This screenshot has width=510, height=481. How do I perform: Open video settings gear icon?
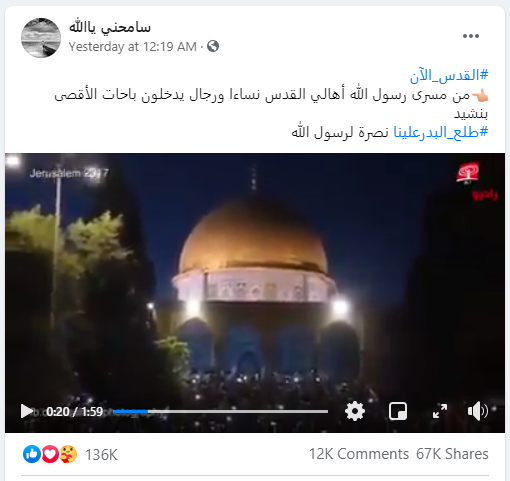click(x=355, y=411)
